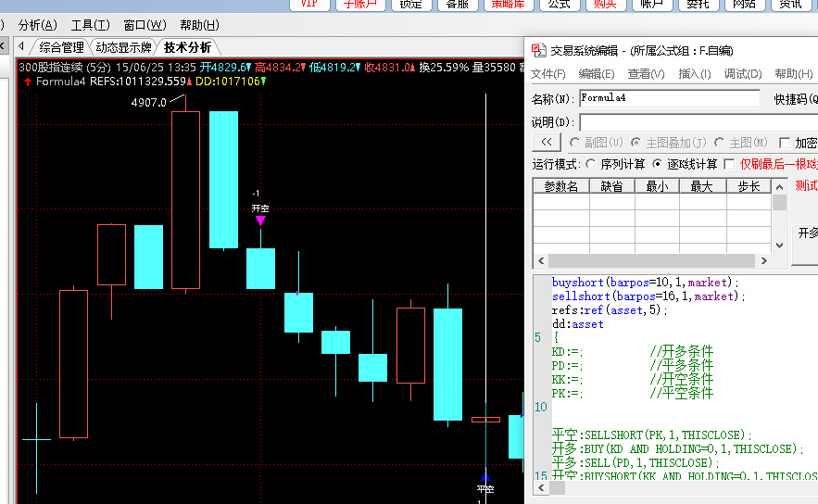Click the red up-arrow before Formula4 label
The width and height of the screenshot is (818, 504).
pyautogui.click(x=27, y=82)
